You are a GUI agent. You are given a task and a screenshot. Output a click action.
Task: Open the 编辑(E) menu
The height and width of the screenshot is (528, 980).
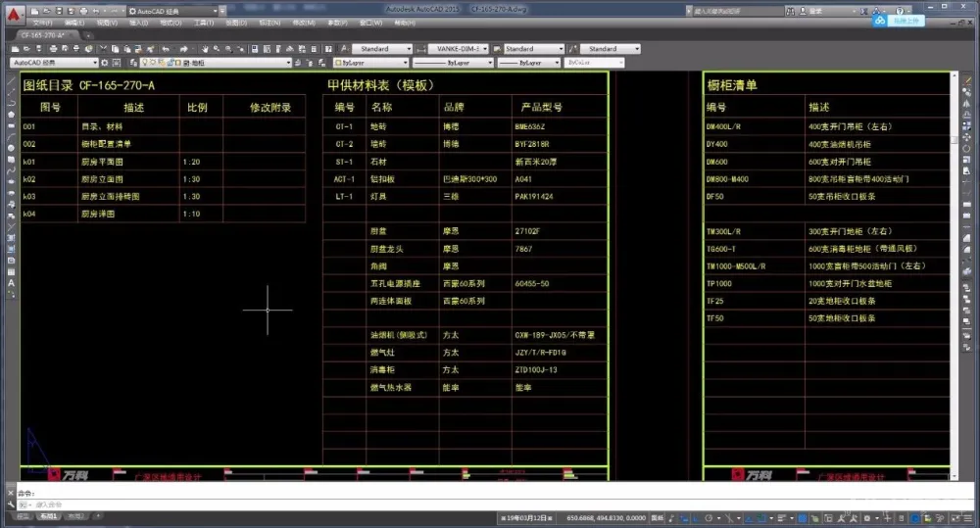74,23
